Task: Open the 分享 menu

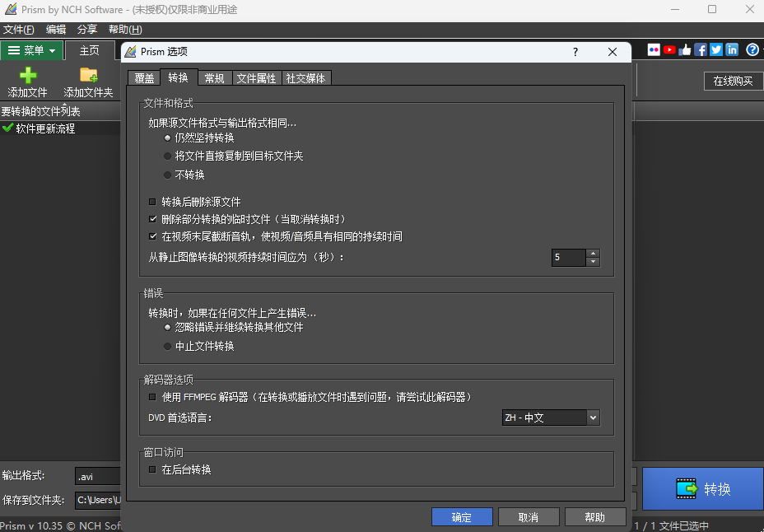Action: pos(87,29)
